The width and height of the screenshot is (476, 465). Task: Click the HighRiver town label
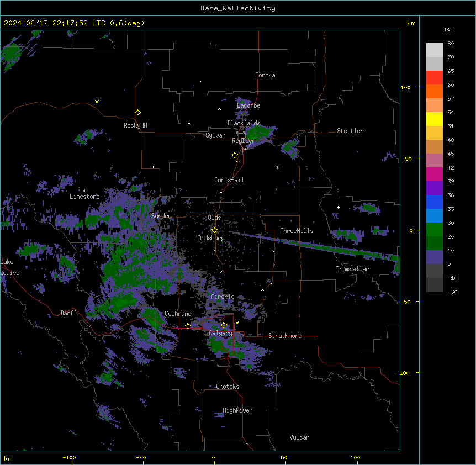237,410
